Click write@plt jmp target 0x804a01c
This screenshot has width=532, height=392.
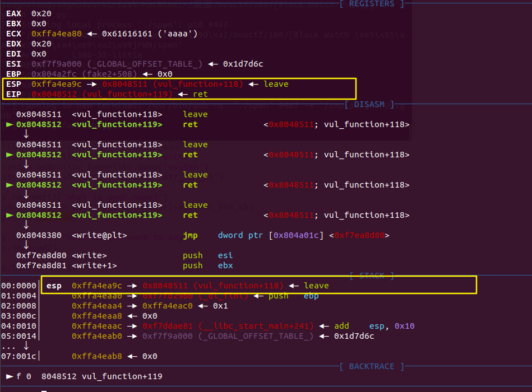(x=296, y=235)
